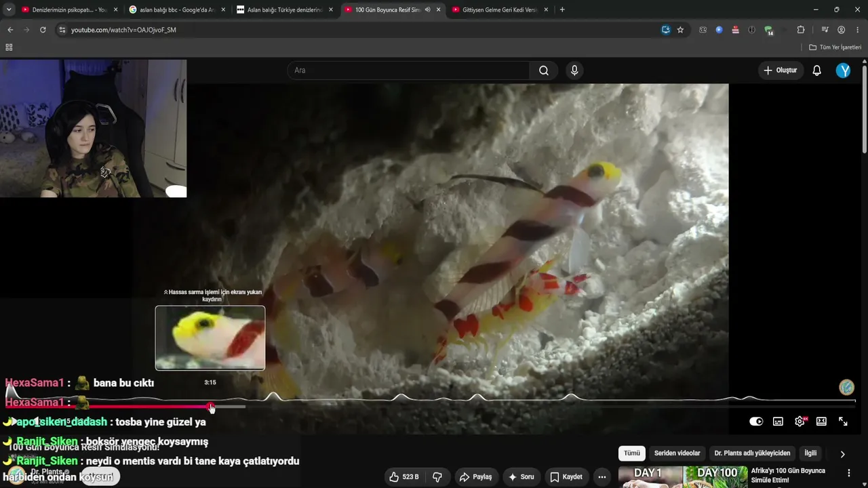Image resolution: width=868 pixels, height=488 pixels.
Task: Start voice search with the microphone
Action: point(574,70)
